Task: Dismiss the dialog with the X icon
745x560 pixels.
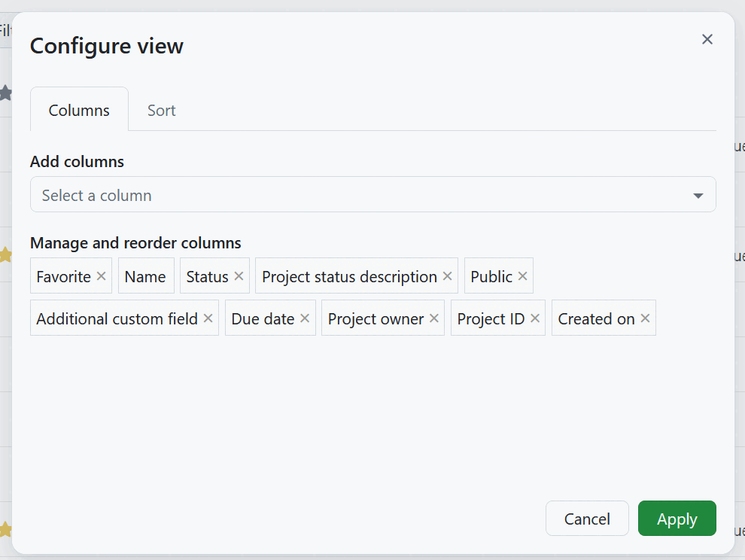Action: pos(707,39)
